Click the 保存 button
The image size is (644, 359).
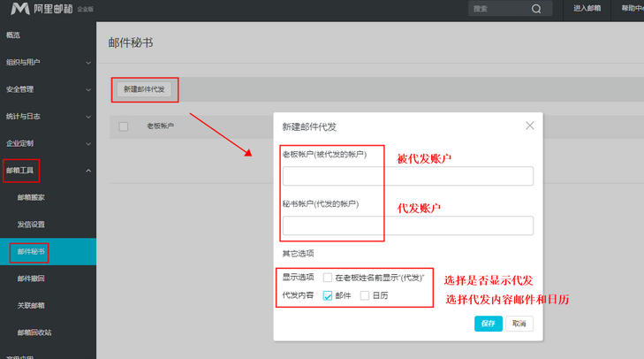tap(489, 324)
